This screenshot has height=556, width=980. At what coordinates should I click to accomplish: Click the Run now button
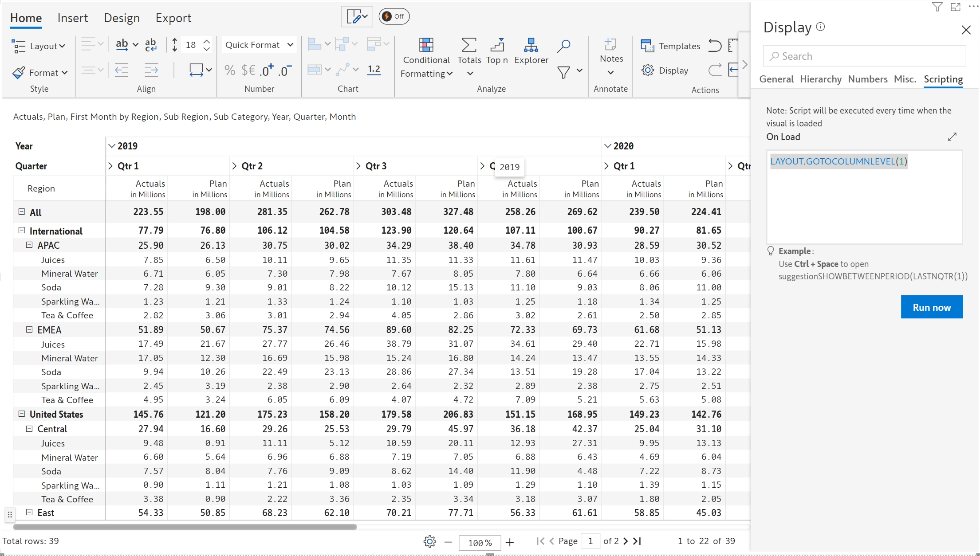[931, 307]
